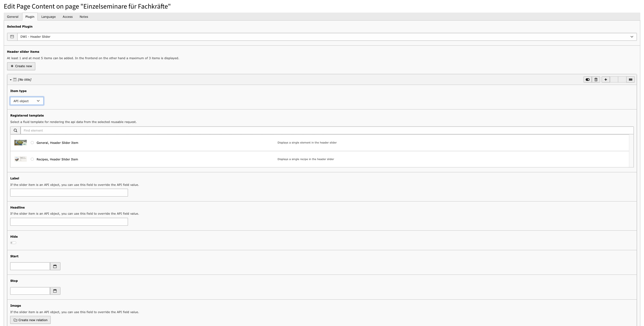Viewport: 644px width, 326px height.
Task: Open the Item type dropdown
Action: [27, 101]
